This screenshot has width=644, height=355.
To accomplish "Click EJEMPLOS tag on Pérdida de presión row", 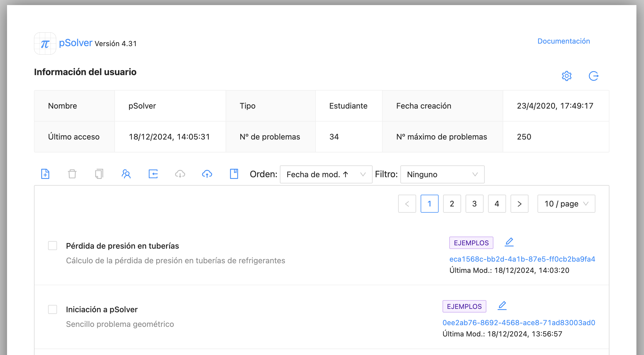I will coord(471,243).
